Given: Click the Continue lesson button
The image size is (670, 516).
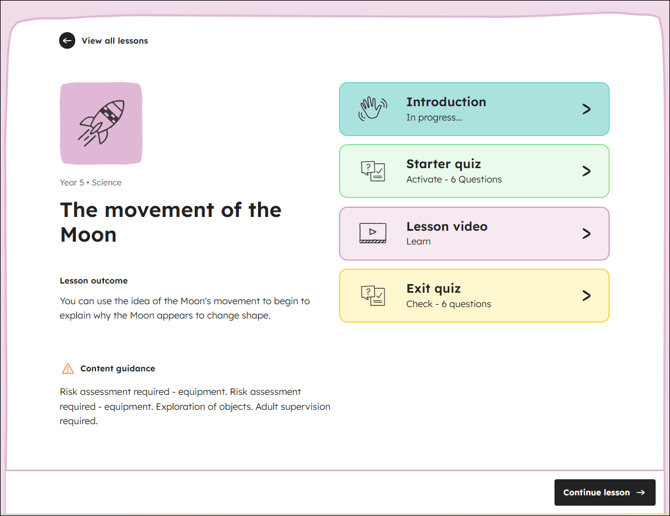Looking at the screenshot, I should click(x=605, y=492).
